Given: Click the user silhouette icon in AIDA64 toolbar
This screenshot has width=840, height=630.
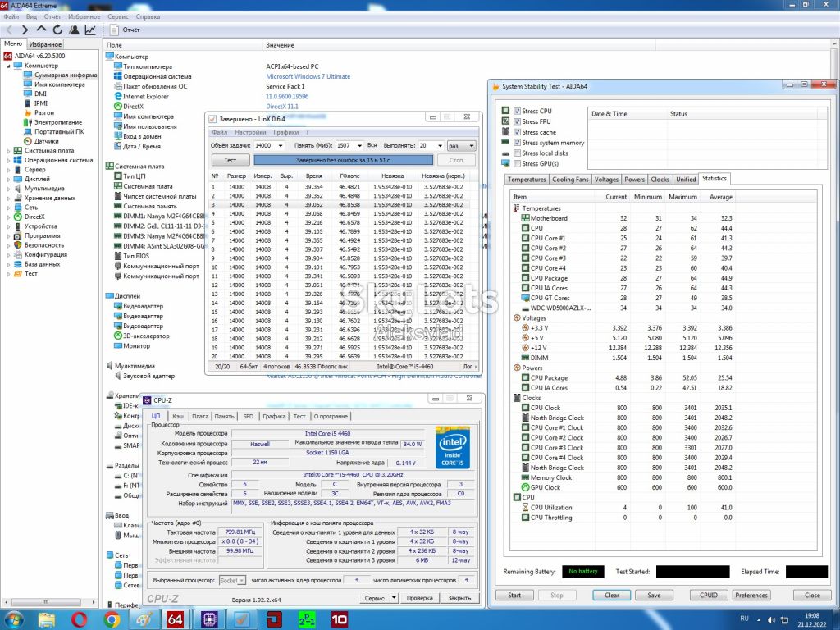Looking at the screenshot, I should (x=74, y=30).
